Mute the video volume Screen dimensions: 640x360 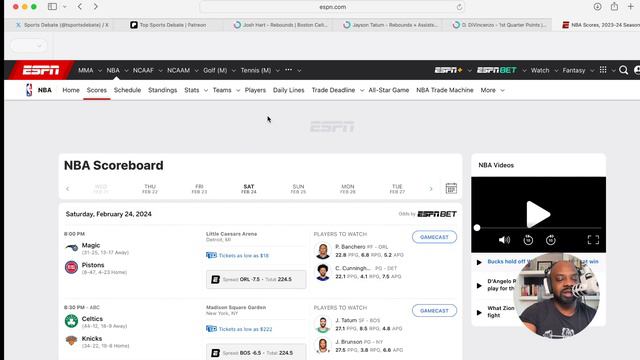tap(504, 240)
